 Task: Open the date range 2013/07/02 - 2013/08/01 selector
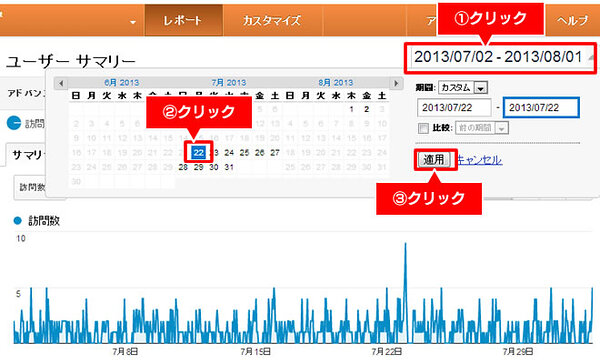(501, 57)
